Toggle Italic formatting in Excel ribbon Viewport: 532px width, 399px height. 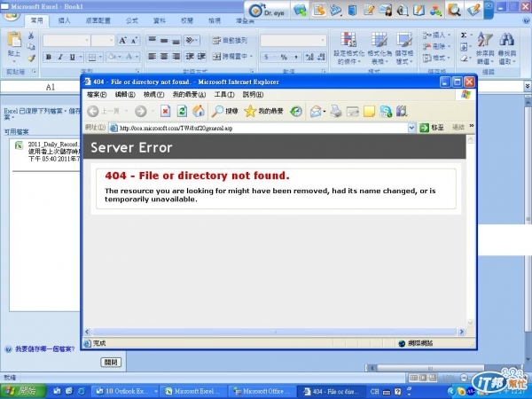[x=60, y=57]
